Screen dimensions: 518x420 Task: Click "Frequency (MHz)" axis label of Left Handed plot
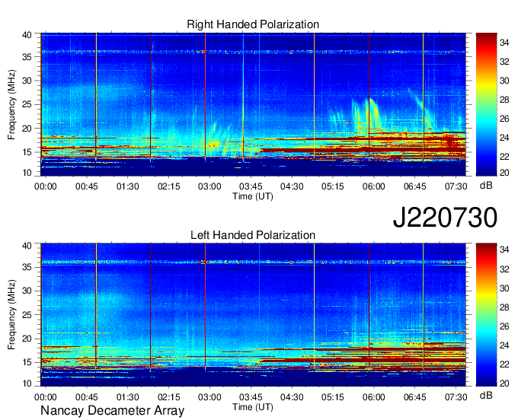point(11,315)
